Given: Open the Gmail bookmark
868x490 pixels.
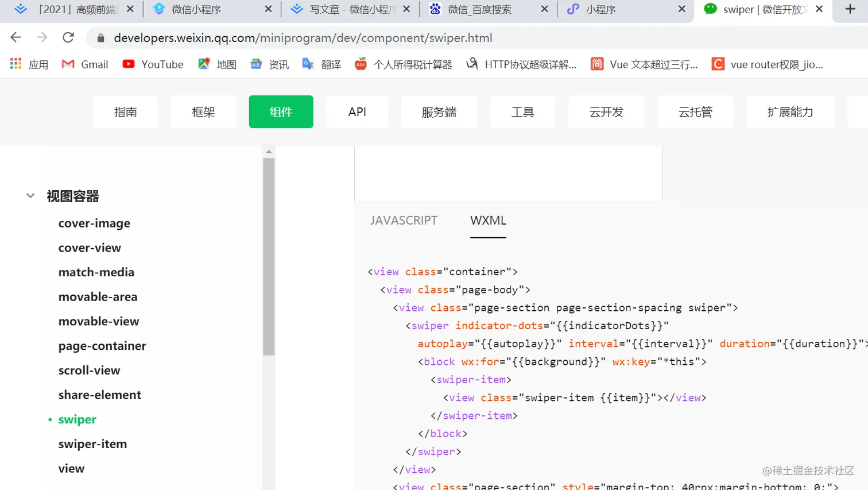Looking at the screenshot, I should 85,64.
